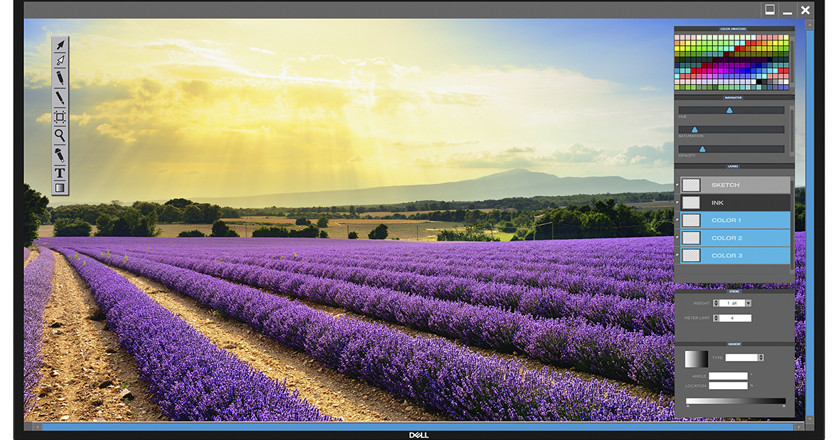Click the gradient preview swatch
This screenshot has height=440, width=840.
point(696,359)
